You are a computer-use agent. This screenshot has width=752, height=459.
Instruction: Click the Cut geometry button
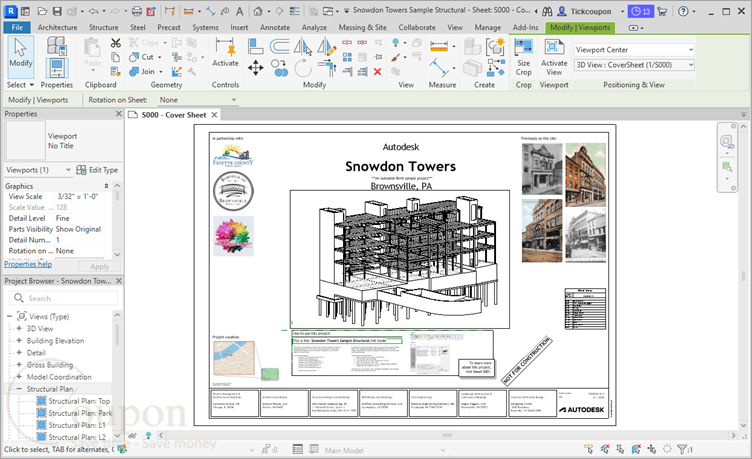point(142,57)
